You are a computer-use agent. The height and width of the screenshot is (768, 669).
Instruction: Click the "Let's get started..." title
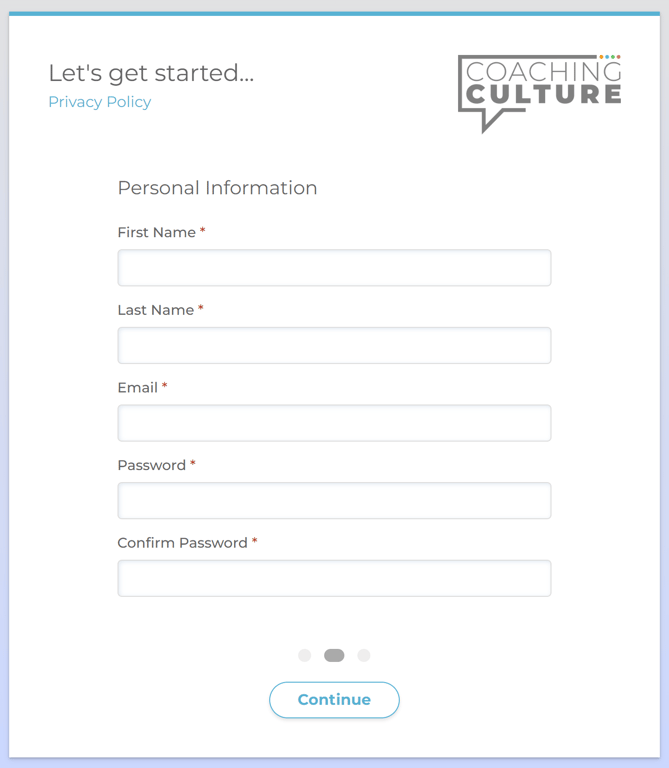pos(151,73)
